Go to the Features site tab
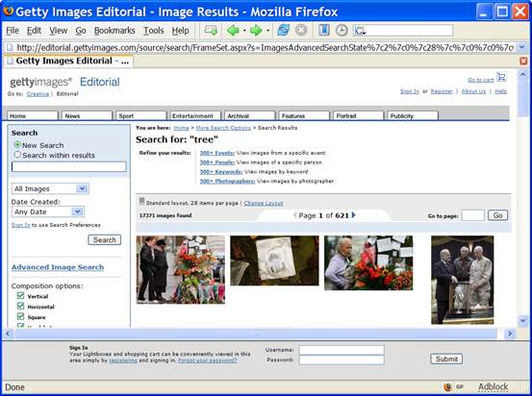This screenshot has height=396, width=532. (x=304, y=115)
